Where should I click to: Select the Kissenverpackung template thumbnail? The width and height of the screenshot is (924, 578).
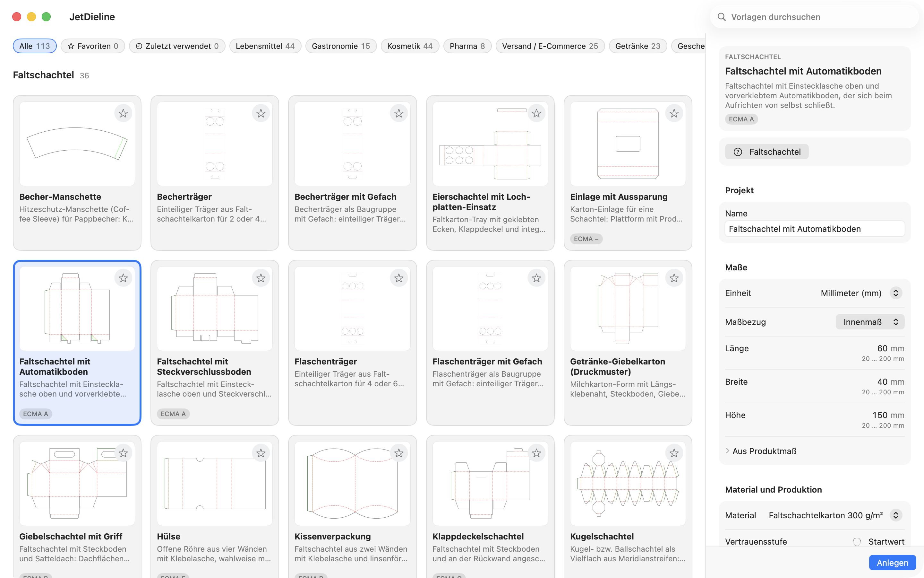(352, 484)
